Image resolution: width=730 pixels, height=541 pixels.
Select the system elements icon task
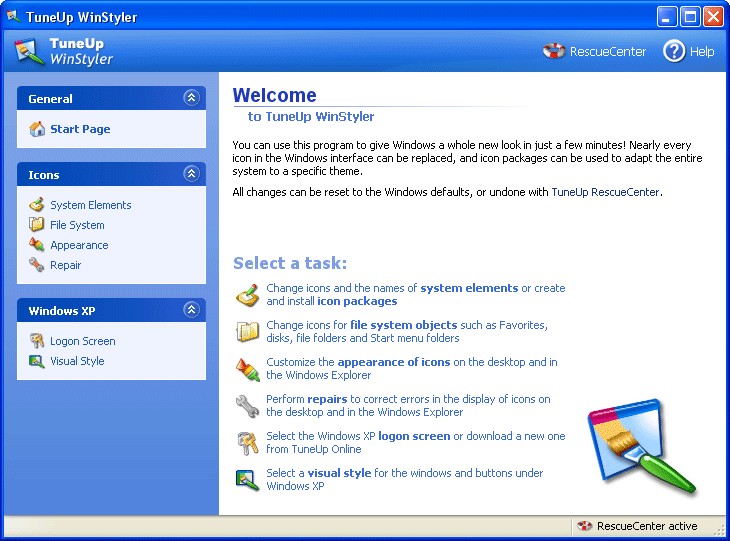pos(415,294)
